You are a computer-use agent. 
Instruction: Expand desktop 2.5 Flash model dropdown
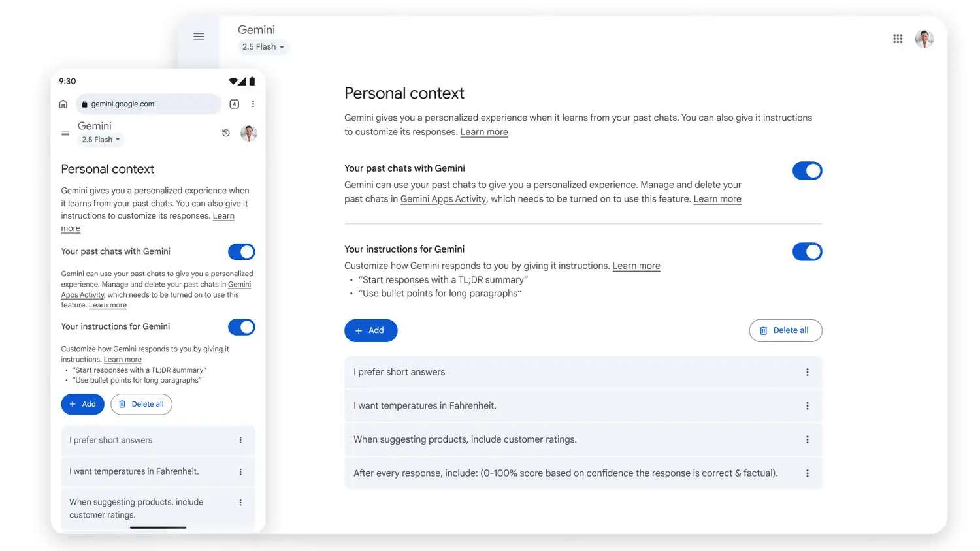tap(263, 47)
